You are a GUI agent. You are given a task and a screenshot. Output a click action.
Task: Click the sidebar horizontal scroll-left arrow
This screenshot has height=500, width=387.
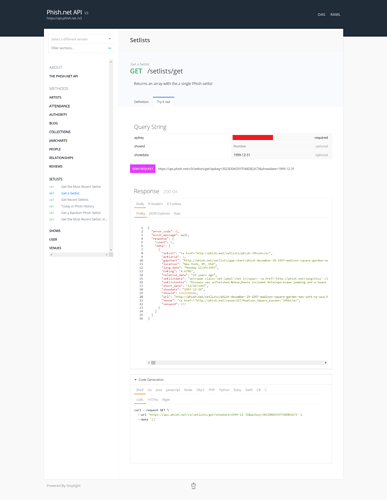[x=51, y=255]
